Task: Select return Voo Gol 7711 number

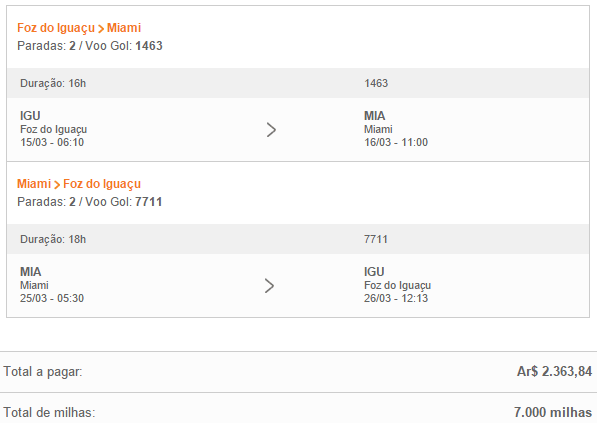Action: (148, 202)
